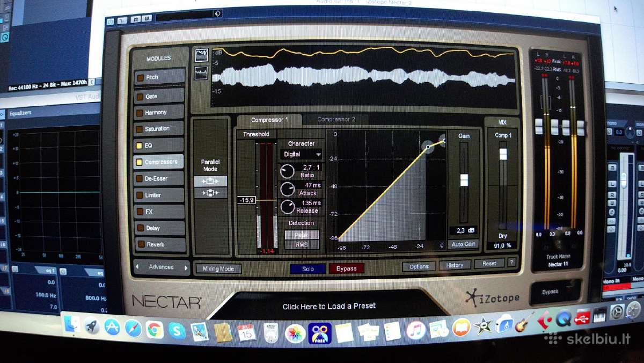This screenshot has height=363, width=644.
Task: Open the Delay module
Action: (x=159, y=228)
